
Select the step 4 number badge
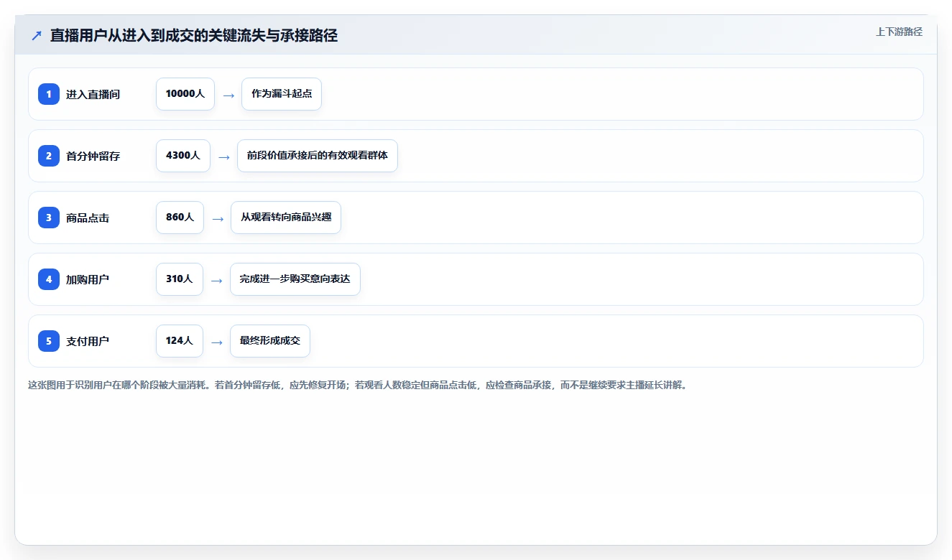(49, 279)
